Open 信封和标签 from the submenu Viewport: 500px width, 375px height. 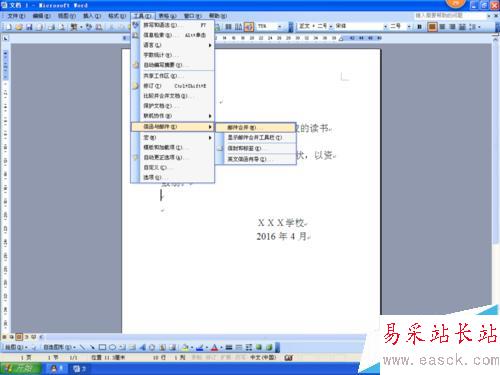(x=255, y=148)
